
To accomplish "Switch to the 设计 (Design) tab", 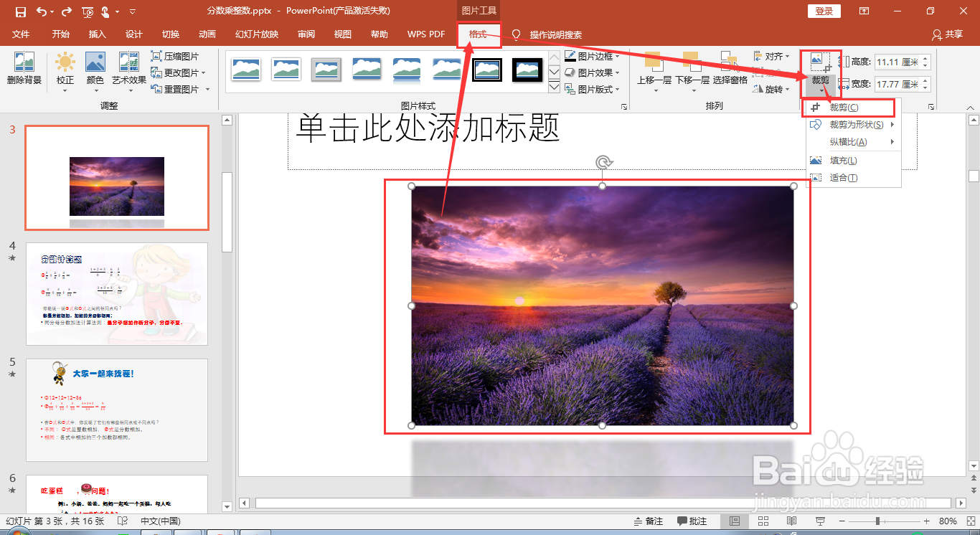I will pyautogui.click(x=133, y=34).
